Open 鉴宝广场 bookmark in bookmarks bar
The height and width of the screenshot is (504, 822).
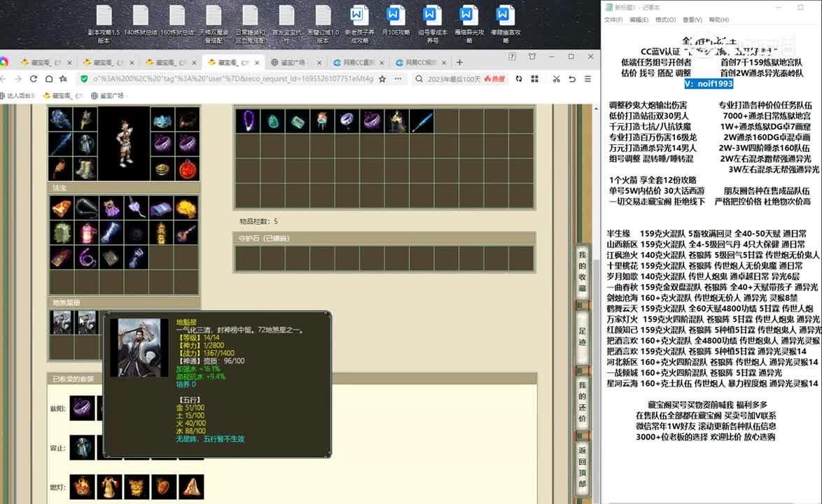[x=107, y=95]
